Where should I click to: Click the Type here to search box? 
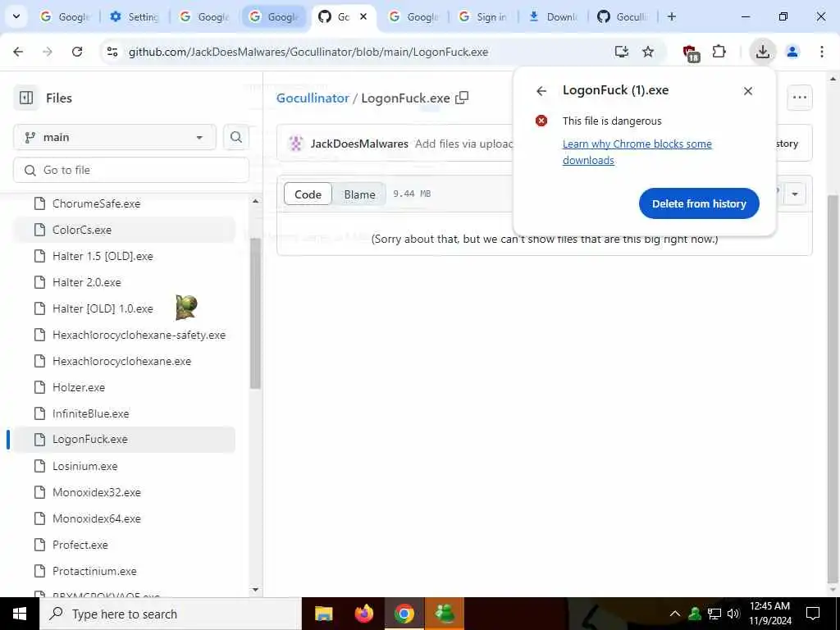[x=171, y=614]
